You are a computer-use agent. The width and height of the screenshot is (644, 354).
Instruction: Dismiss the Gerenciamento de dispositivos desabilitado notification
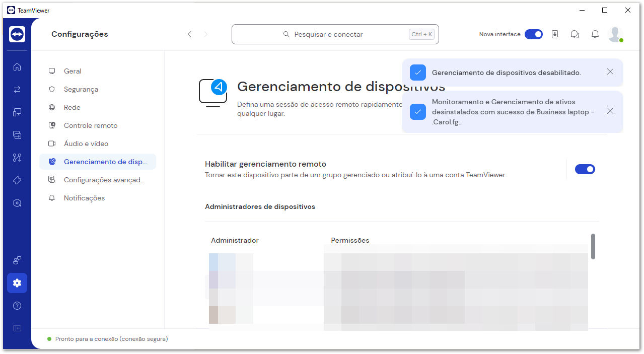[610, 72]
